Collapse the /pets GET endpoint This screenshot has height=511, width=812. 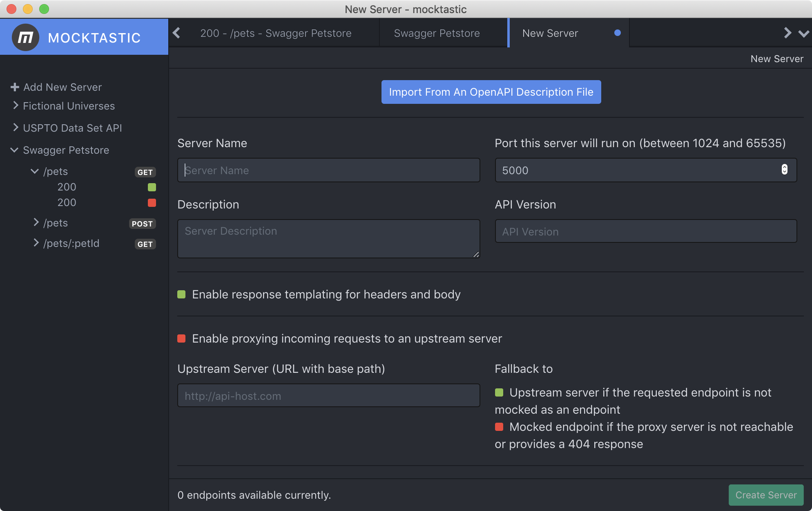click(x=35, y=171)
